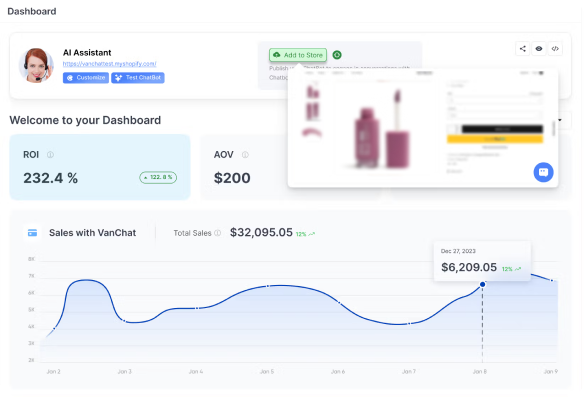This screenshot has height=397, width=584.
Task: Select the ROI 232.4 % card
Action: [x=100, y=167]
